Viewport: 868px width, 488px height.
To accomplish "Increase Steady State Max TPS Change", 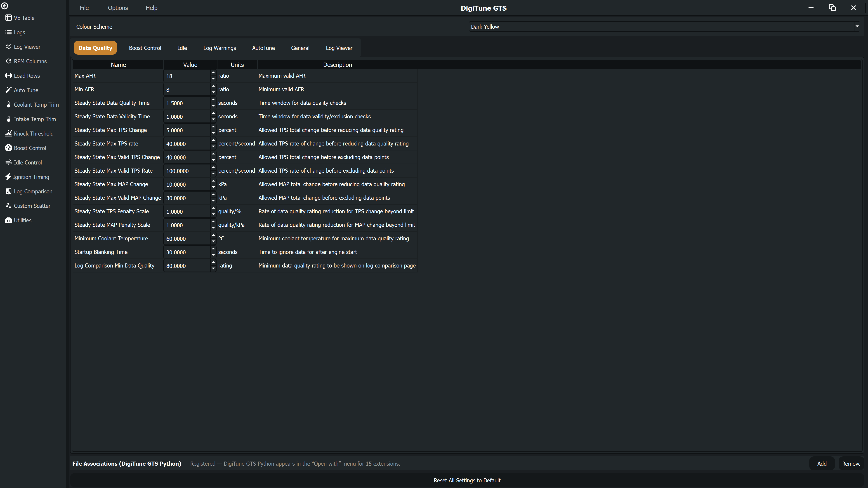I will [213, 127].
